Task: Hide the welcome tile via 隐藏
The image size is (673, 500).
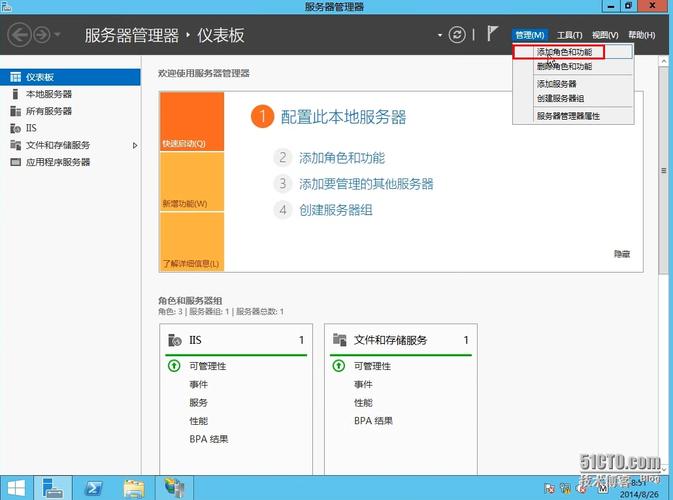Action: 622,254
